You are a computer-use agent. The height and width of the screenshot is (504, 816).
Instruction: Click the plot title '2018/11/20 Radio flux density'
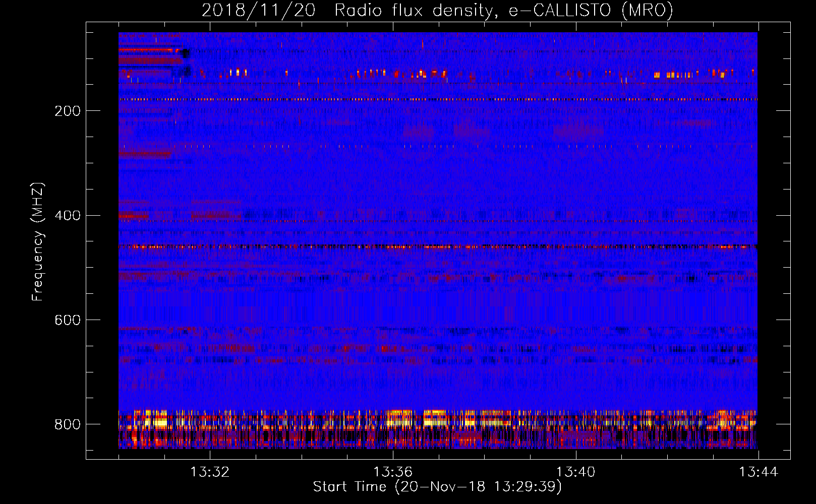pos(437,10)
